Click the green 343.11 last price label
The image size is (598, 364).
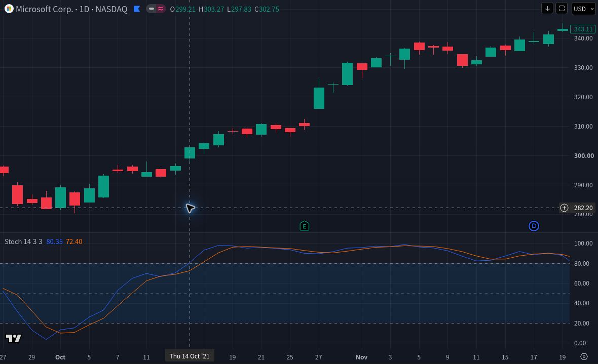coord(583,29)
